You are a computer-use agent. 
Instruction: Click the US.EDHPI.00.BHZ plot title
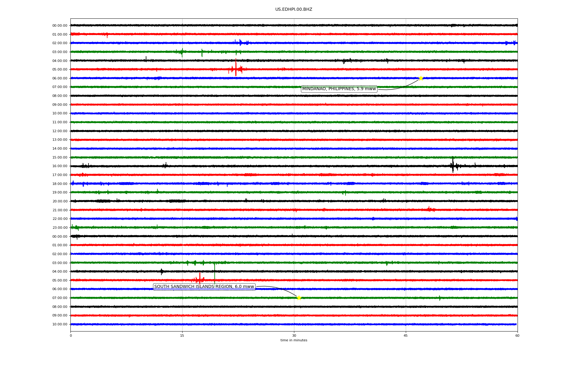pyautogui.click(x=293, y=10)
